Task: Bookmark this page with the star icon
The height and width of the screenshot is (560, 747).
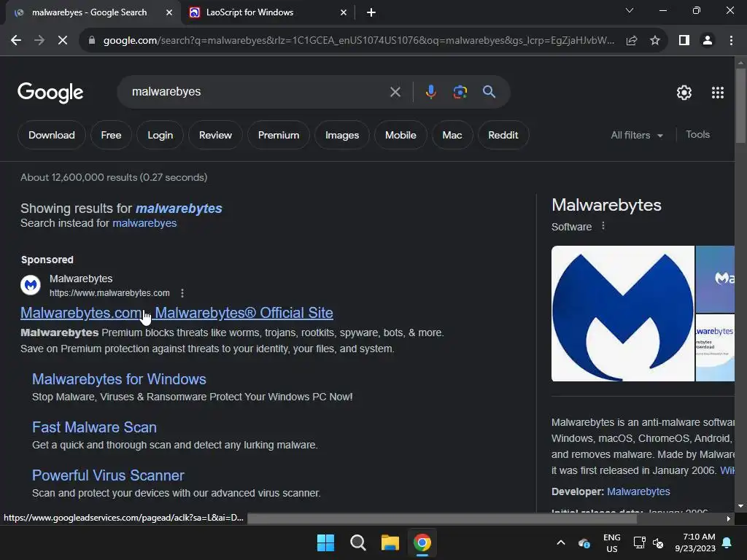Action: pos(655,41)
